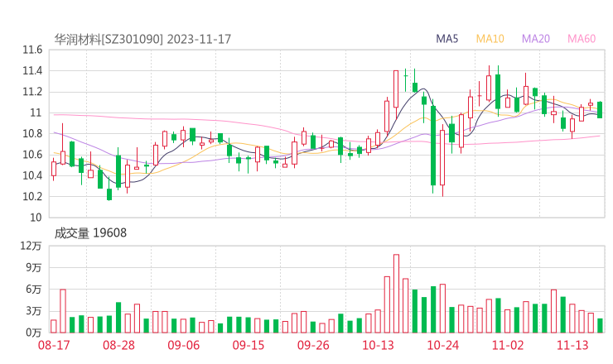Click the last green volume bar at right edge
613x364 pixels.
point(600,326)
